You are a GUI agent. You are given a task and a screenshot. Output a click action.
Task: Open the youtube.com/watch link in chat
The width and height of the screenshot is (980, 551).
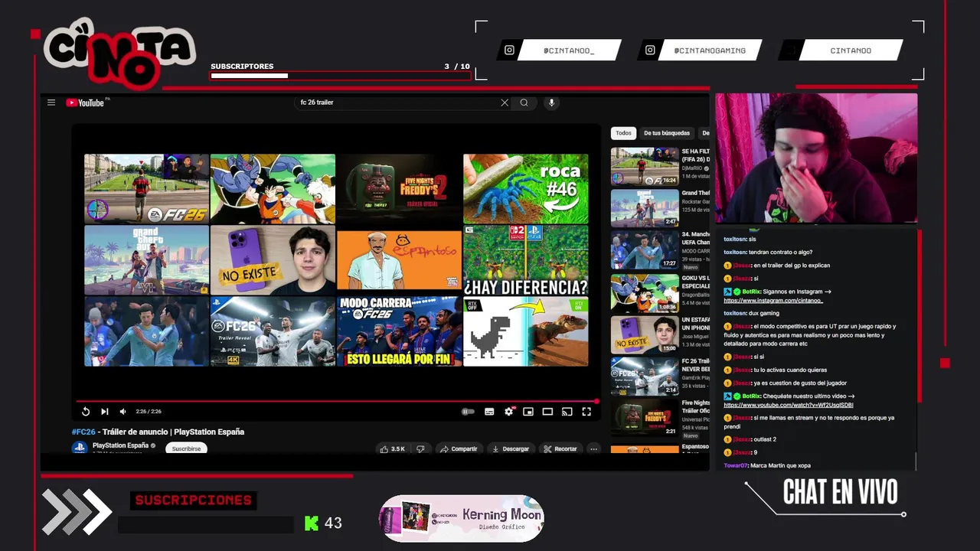789,405
